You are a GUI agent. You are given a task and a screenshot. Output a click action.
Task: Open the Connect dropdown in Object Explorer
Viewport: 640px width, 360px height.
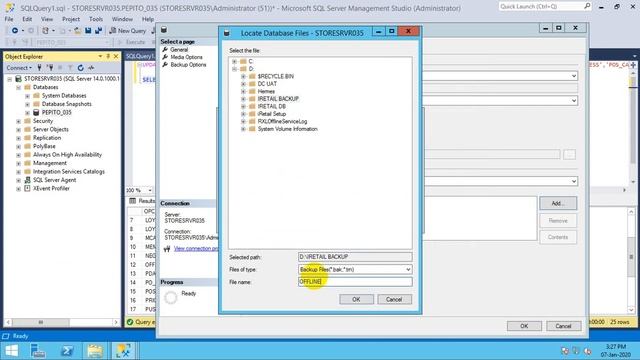(19, 68)
